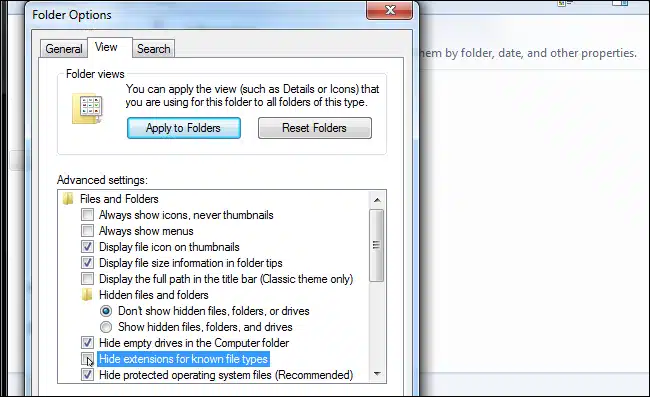Image resolution: width=650 pixels, height=397 pixels.
Task: Click the Hide protected operating system files text
Action: point(226,375)
